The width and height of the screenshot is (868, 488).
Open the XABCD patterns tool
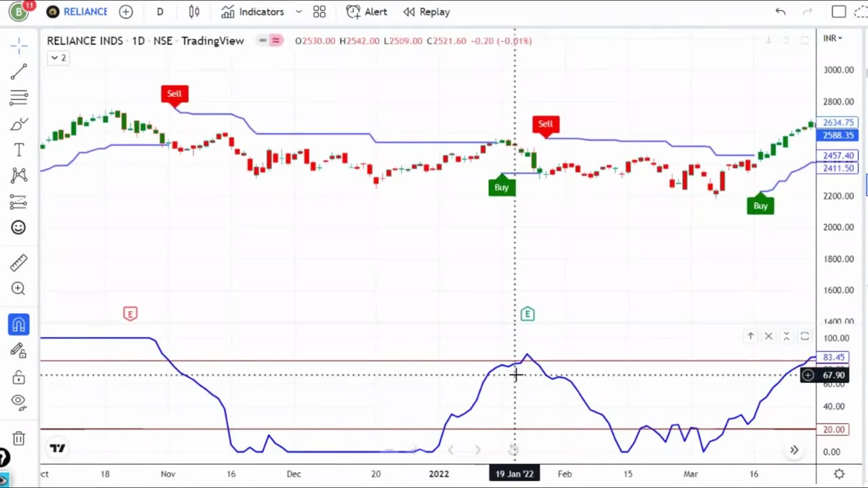click(x=19, y=176)
